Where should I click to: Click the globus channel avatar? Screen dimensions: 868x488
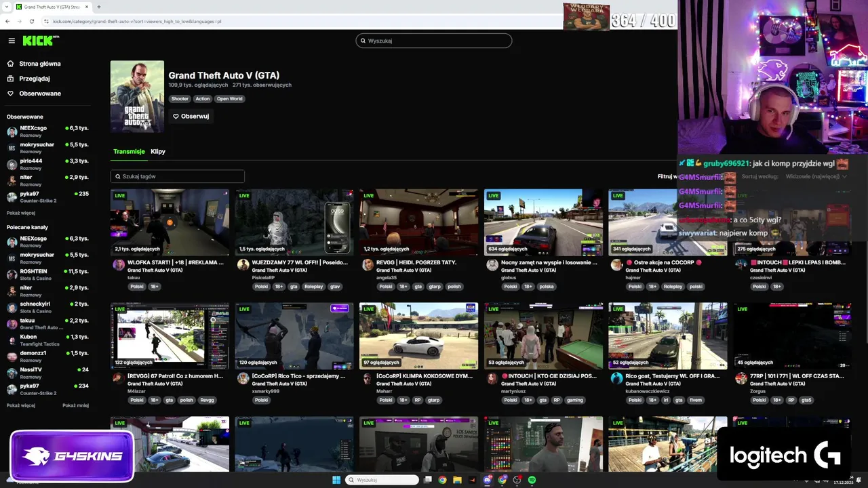pos(492,265)
